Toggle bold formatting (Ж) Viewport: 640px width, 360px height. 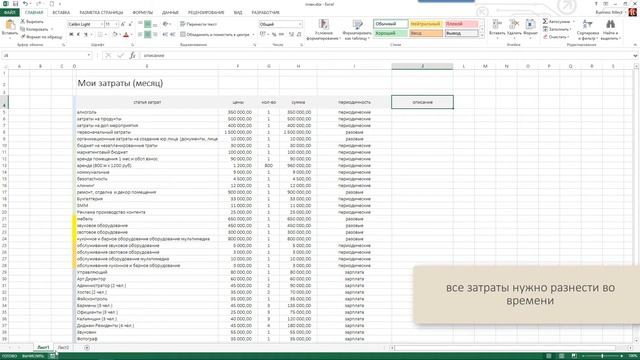point(71,35)
